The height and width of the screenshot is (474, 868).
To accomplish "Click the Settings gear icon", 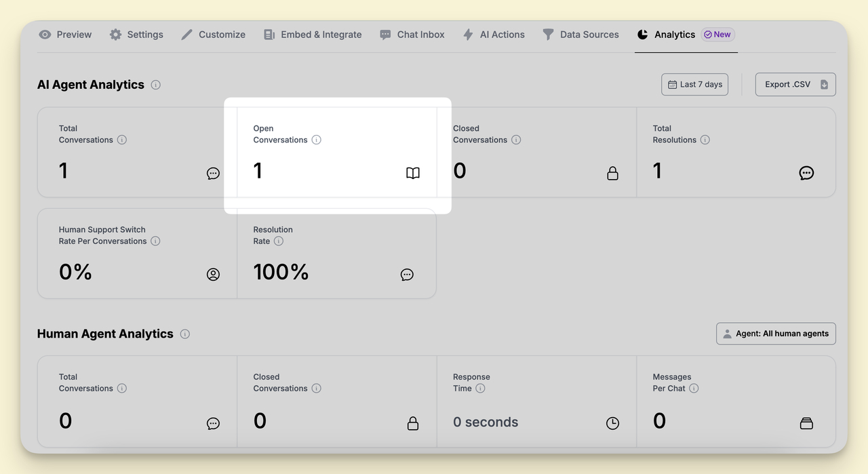I will click(x=116, y=35).
